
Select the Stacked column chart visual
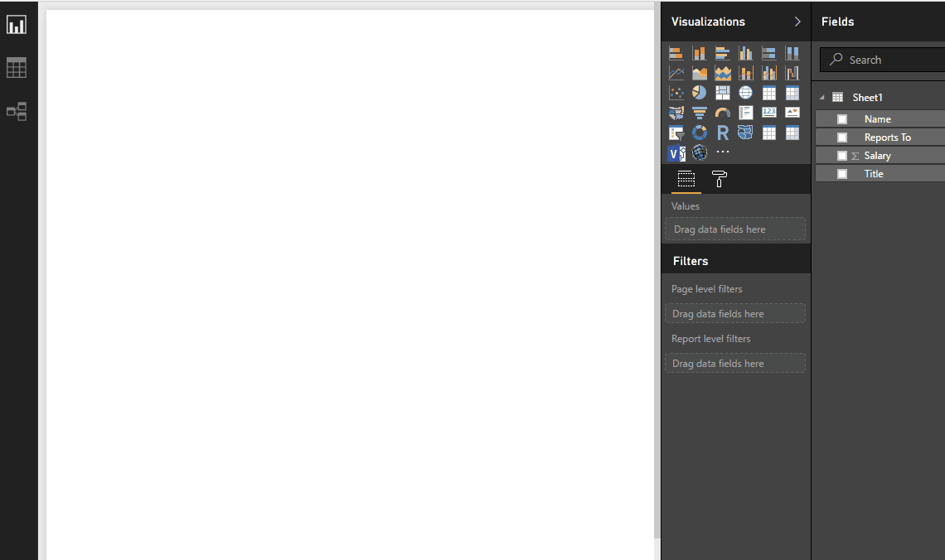(699, 54)
